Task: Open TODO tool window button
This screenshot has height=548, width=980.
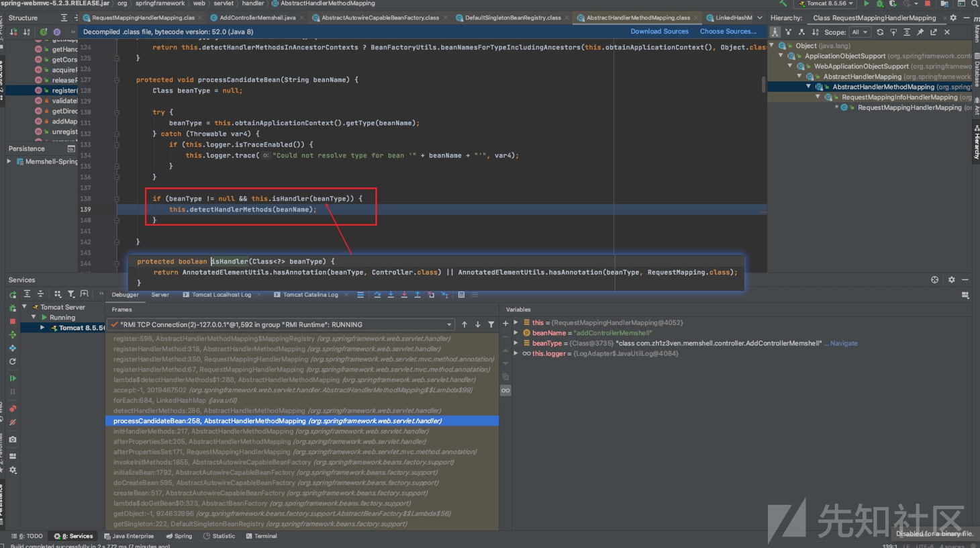Action: click(x=27, y=536)
